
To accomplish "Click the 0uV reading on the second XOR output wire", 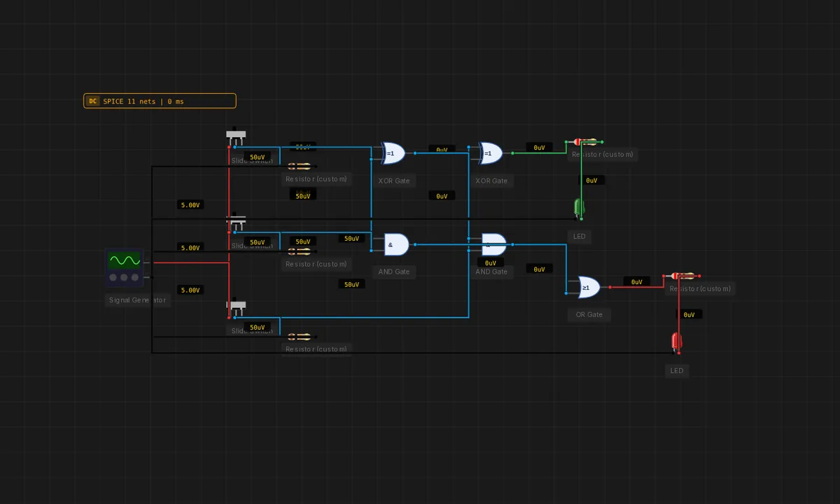I will 539,148.
